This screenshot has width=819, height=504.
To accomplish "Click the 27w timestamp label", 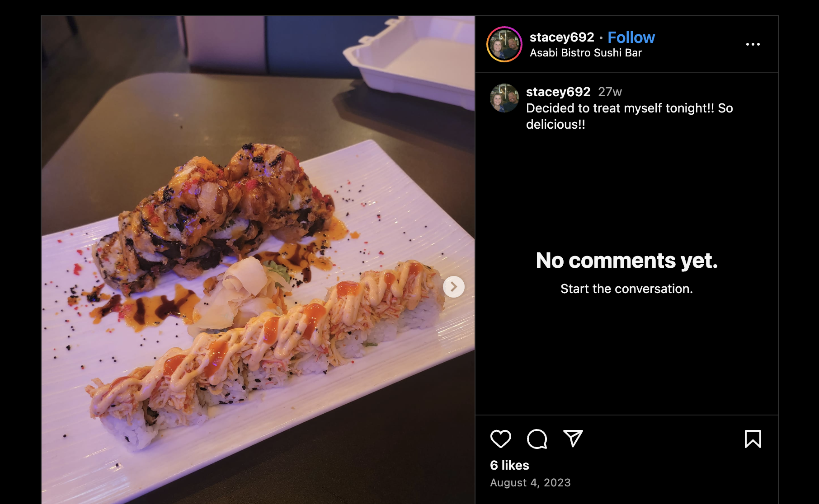I will click(610, 92).
